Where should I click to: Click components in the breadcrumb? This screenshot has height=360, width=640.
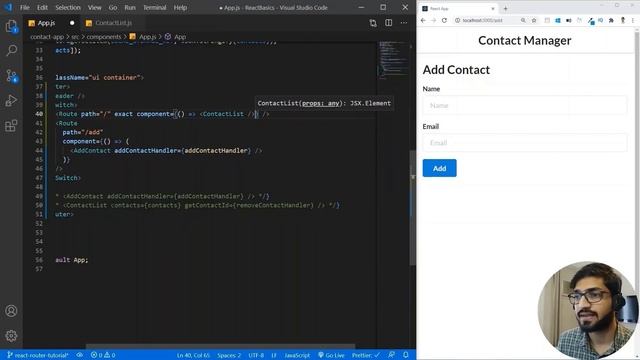pos(104,37)
